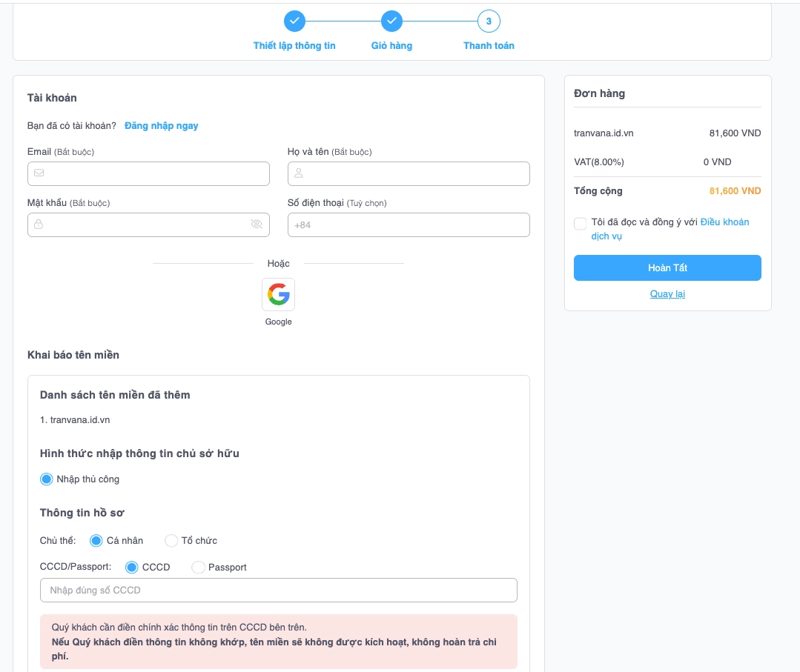Viewport: 800px width, 672px height.
Task: Click the Quay lại link
Action: pos(667,294)
